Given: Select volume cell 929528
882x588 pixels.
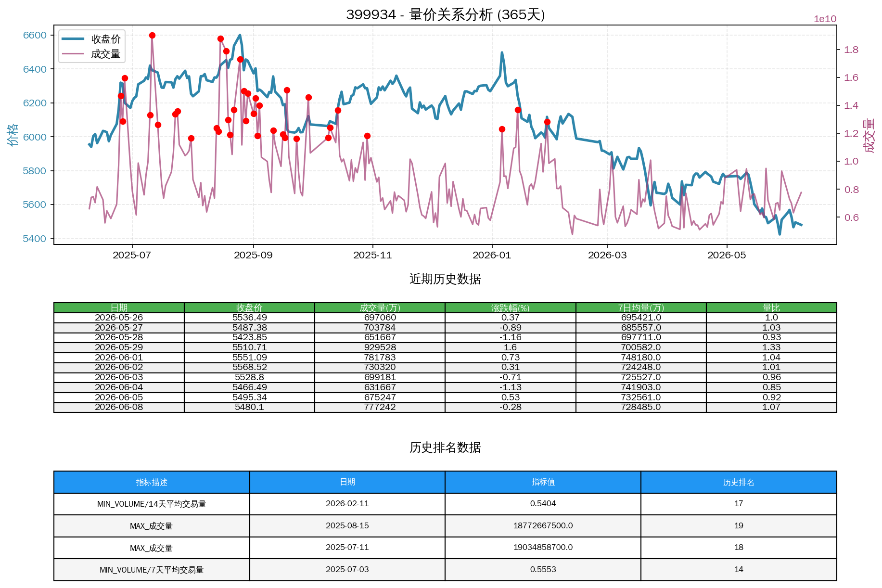Looking at the screenshot, I should [x=380, y=347].
